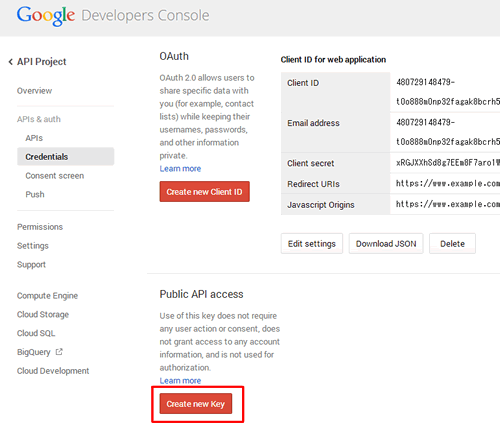500x442 pixels.
Task: Click the Email address label cell
Action: click(335, 133)
